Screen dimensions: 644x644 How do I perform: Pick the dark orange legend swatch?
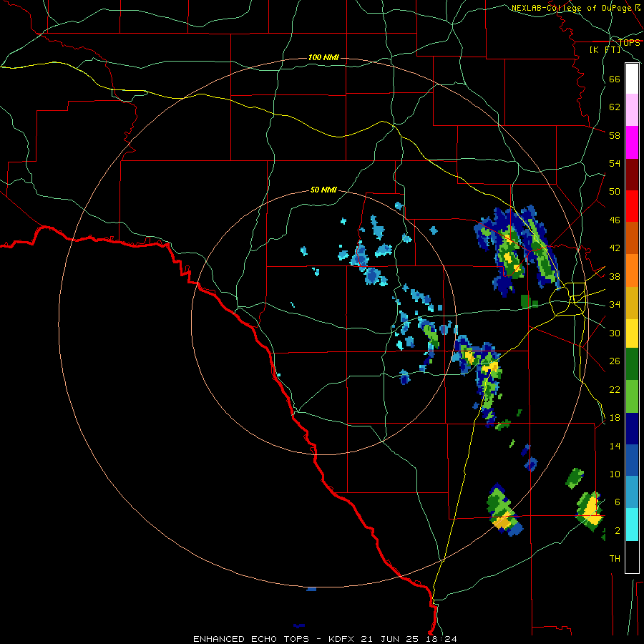632,238
